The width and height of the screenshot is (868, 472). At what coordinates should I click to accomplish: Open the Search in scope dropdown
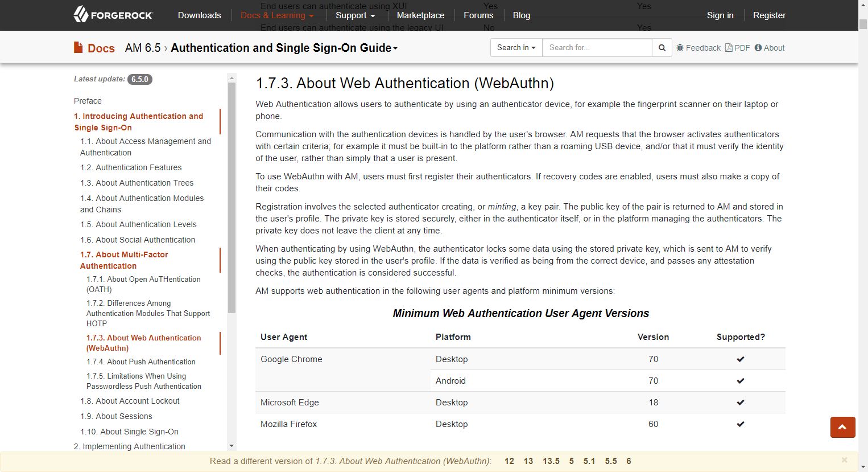515,47
